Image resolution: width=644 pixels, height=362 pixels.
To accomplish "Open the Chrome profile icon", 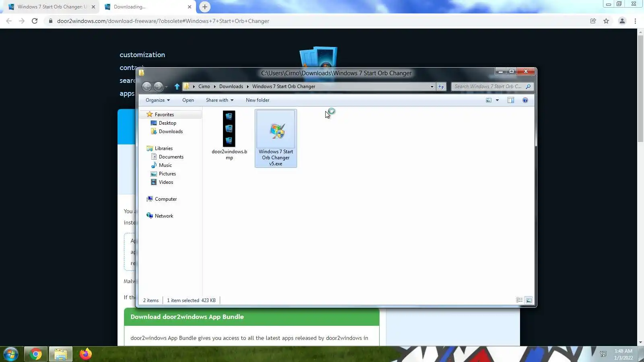I will 622,21.
